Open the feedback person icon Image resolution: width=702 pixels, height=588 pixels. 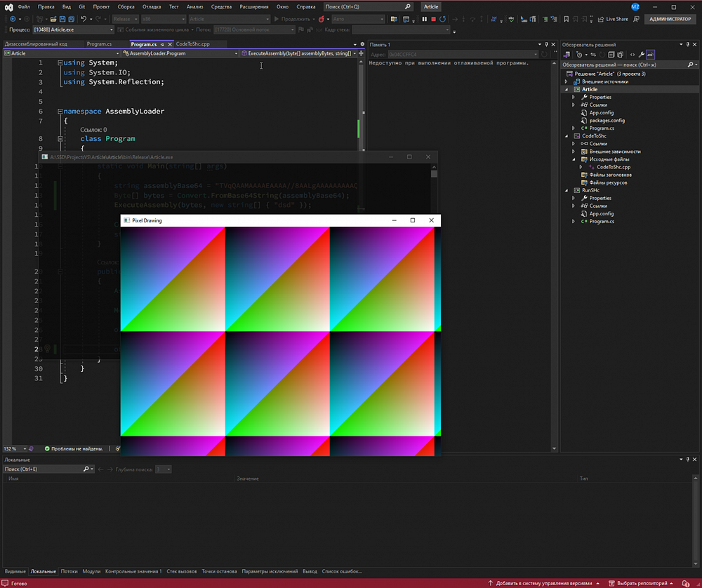pos(636,19)
